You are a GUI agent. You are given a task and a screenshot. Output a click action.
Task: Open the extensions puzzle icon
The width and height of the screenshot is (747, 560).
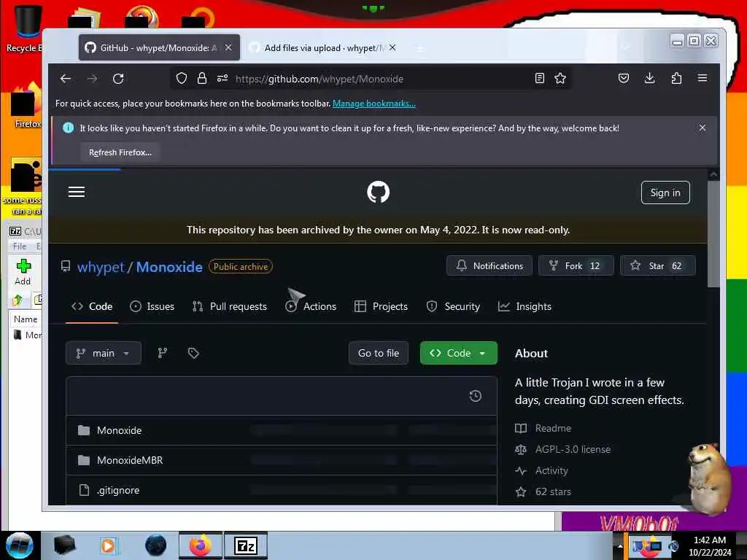[676, 79]
